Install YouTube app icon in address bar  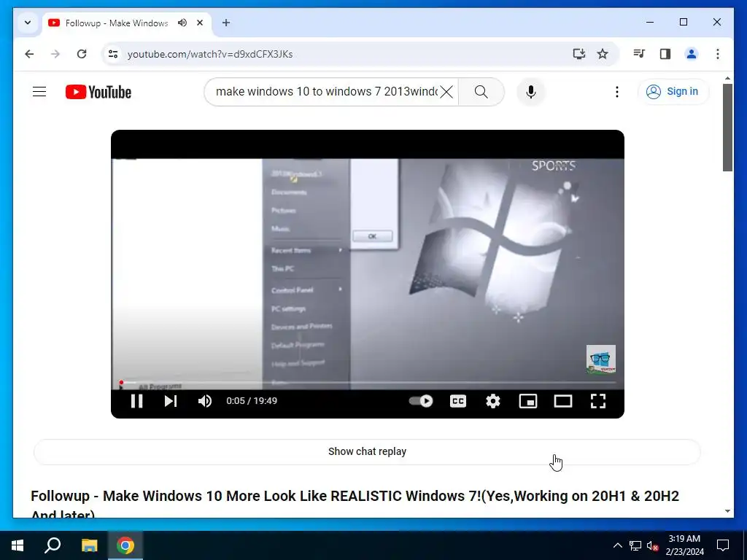click(578, 54)
